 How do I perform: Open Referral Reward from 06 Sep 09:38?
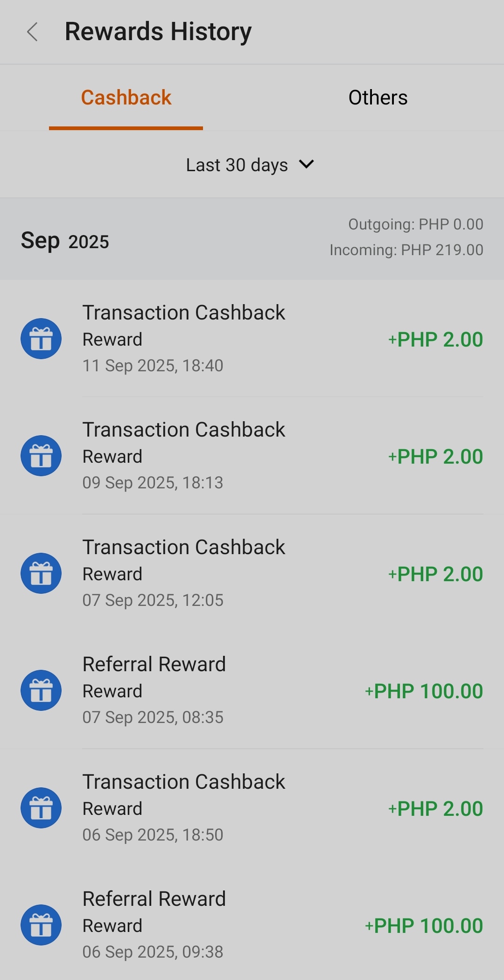click(x=154, y=899)
